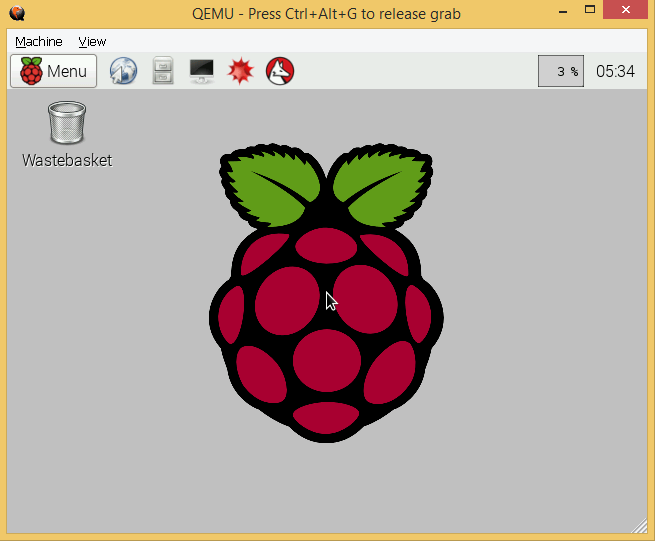Screen dimensions: 655x541
Task: Open the Mathematica red spiky icon
Action: [241, 71]
